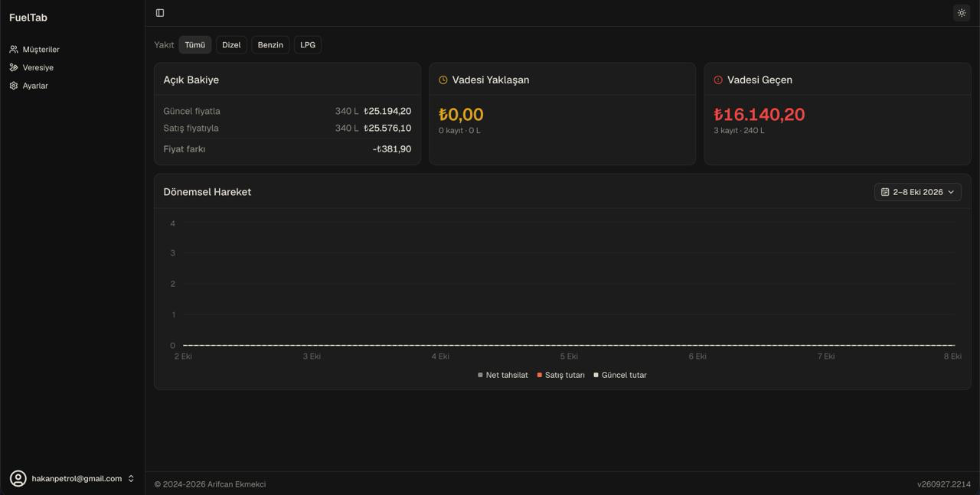Screen dimensions: 980x495
Task: Click the Güncel fiyatla ₺25.194,20 value
Action: point(387,111)
